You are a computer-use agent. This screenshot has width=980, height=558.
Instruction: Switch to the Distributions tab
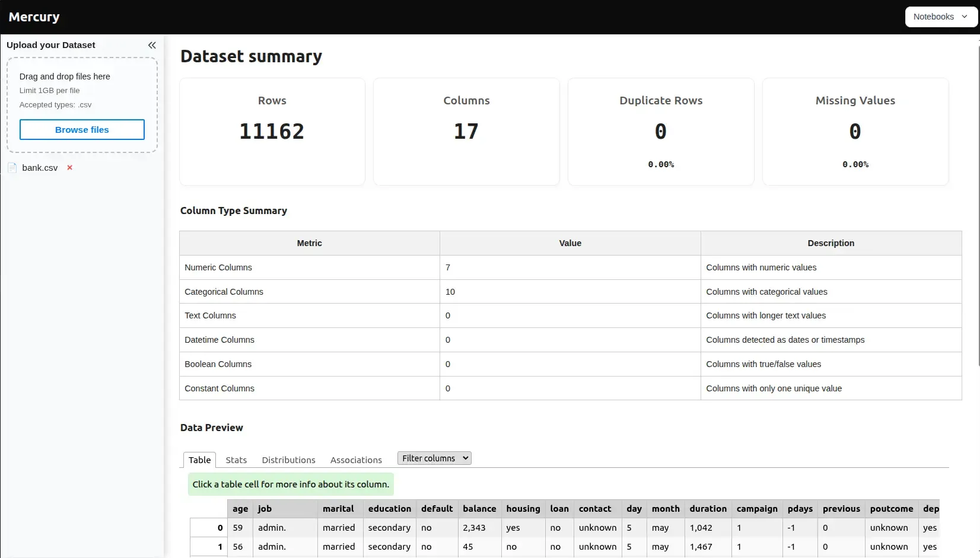pos(288,460)
